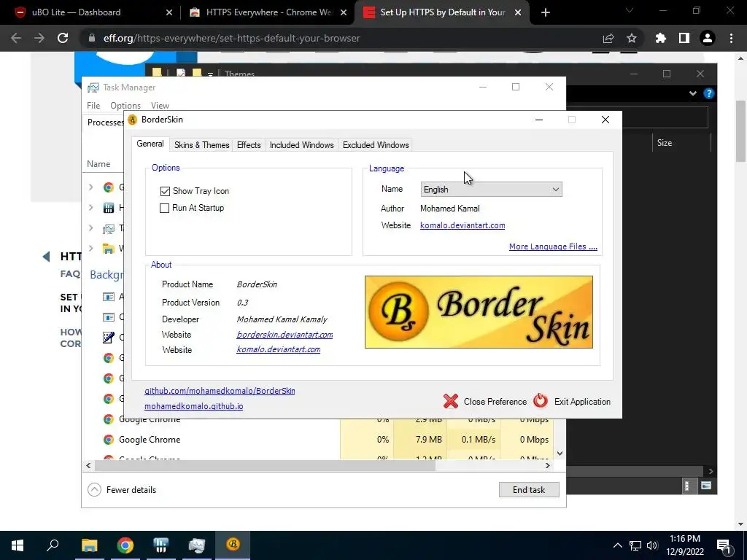Click Close Preference label
The image size is (747, 560).
tap(495, 402)
